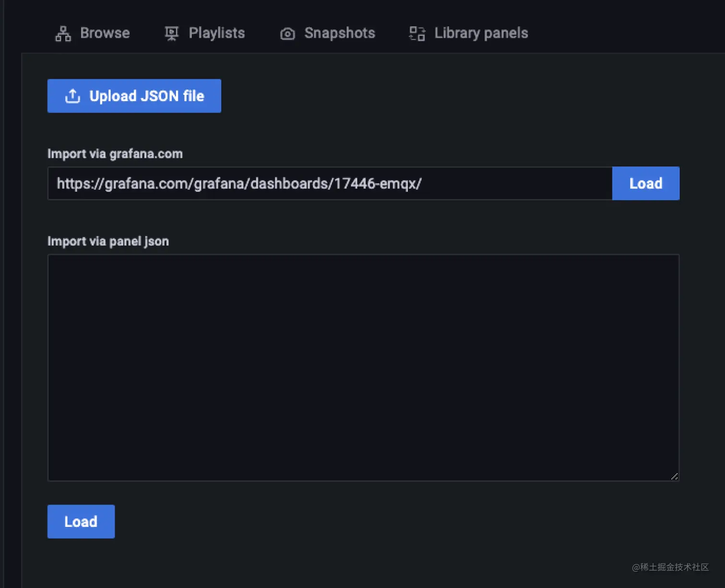Click the Upload JSON file button
Screen dimensions: 725x588
click(134, 96)
